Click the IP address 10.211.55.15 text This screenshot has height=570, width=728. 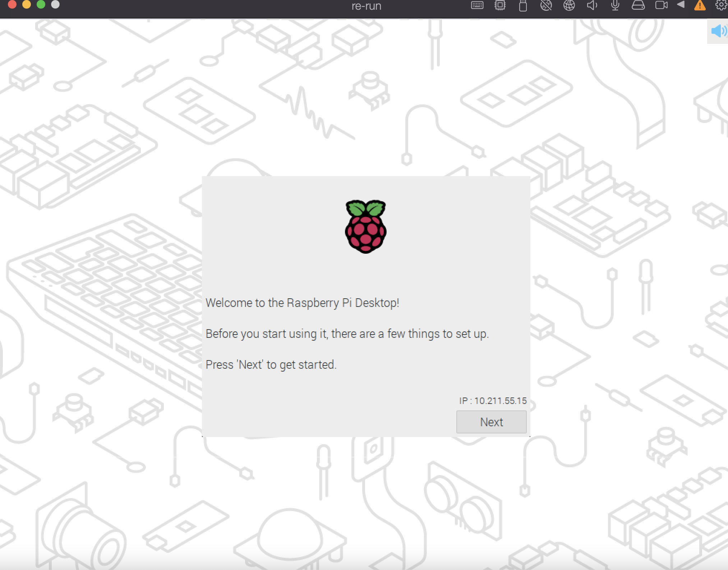coord(492,400)
